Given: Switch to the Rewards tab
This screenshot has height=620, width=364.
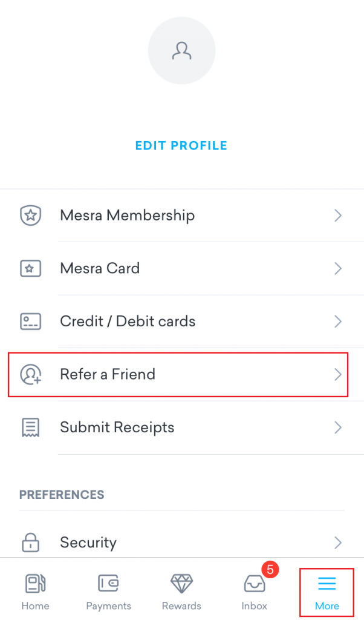Looking at the screenshot, I should point(181,592).
